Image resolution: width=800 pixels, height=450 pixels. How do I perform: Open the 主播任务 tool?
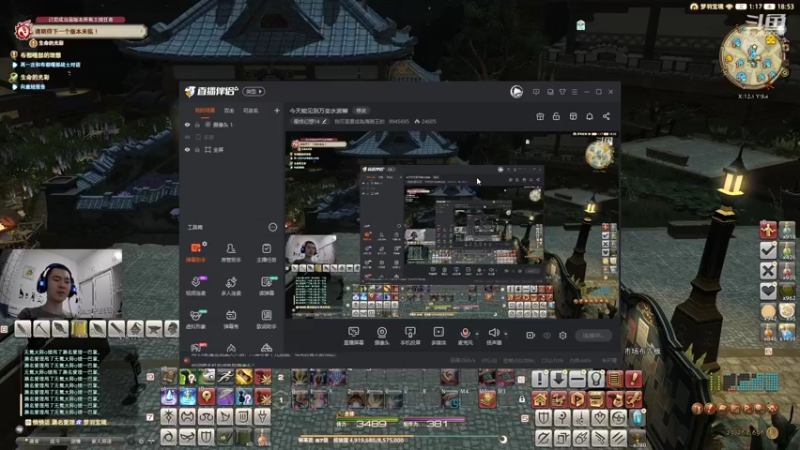266,252
